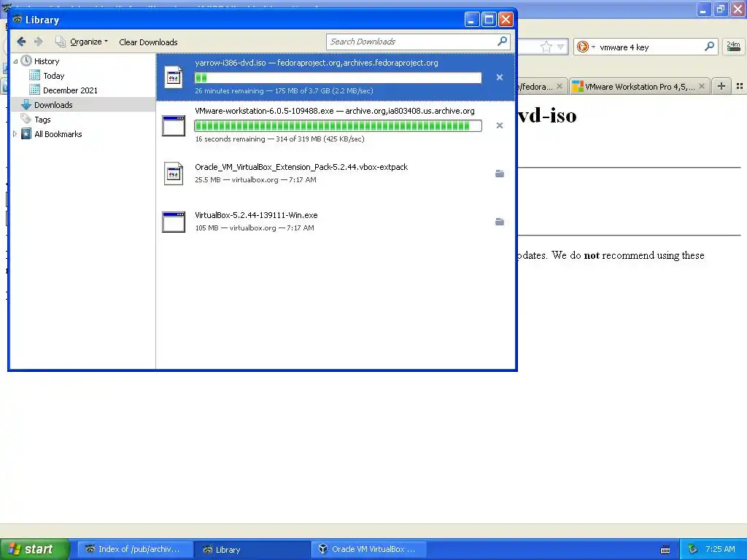Select yarrow-i386-dvd.iso download name

(230, 63)
